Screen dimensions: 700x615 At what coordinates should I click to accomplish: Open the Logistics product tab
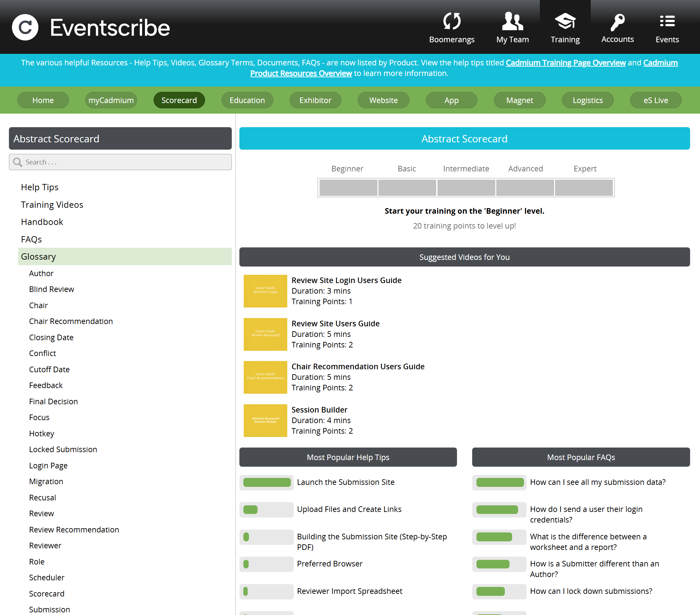tap(588, 100)
